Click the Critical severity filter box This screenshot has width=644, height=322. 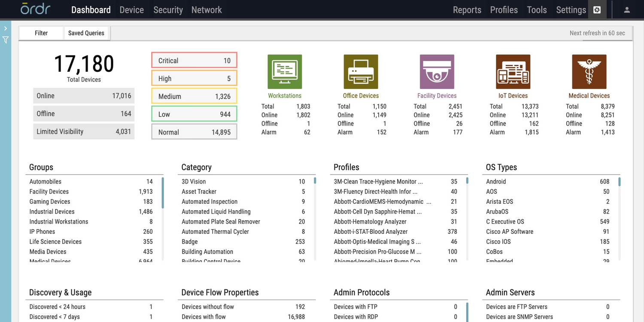[194, 60]
